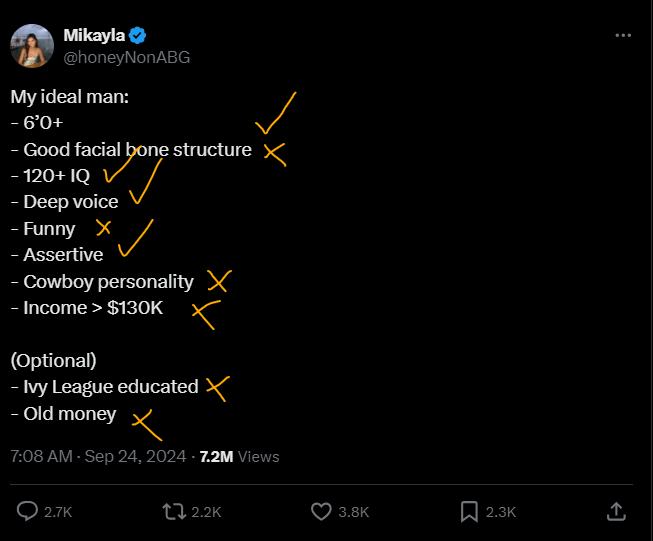The image size is (653, 541).
Task: Open Mikayla's profile picture
Action: pyautogui.click(x=32, y=46)
